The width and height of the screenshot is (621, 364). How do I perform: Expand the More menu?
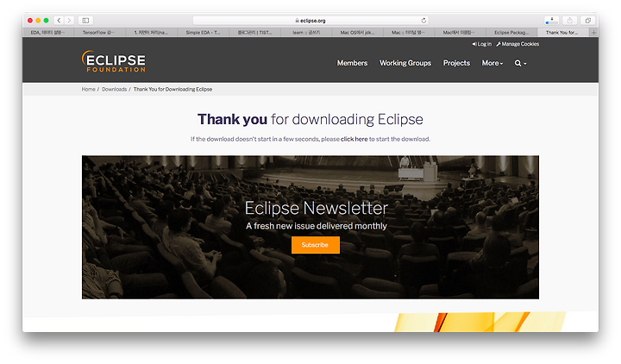tap(492, 63)
